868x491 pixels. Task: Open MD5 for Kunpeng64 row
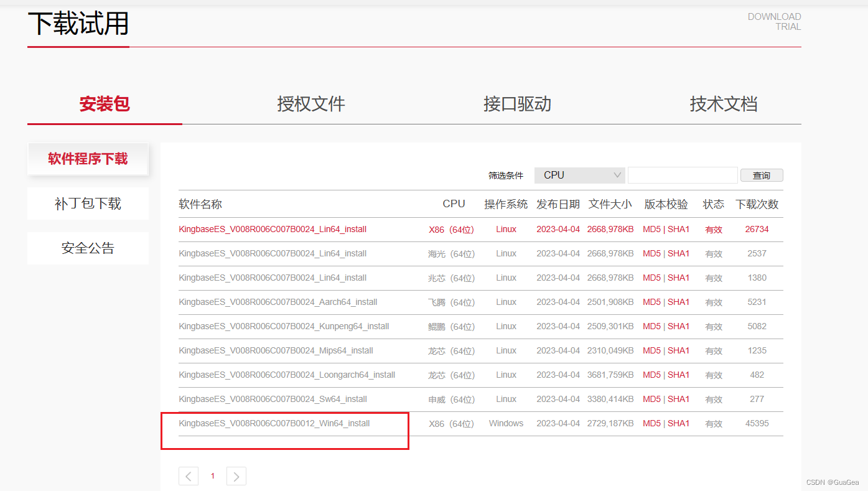651,326
